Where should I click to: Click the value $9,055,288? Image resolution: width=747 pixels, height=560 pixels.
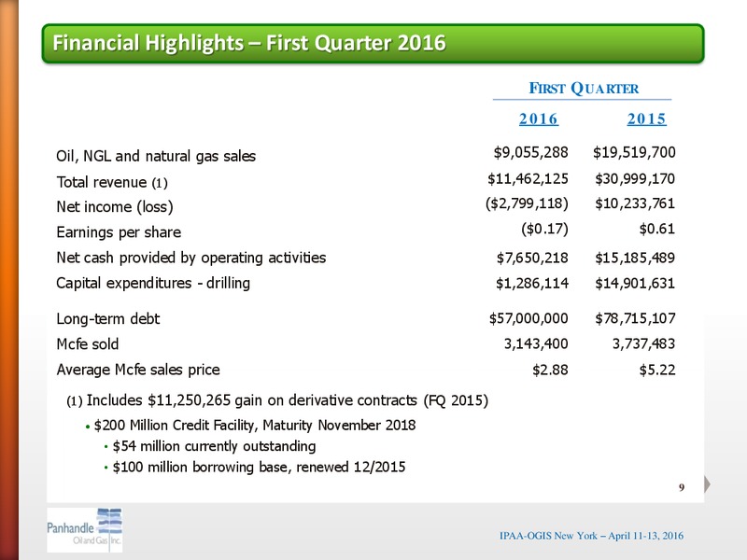tap(530, 152)
